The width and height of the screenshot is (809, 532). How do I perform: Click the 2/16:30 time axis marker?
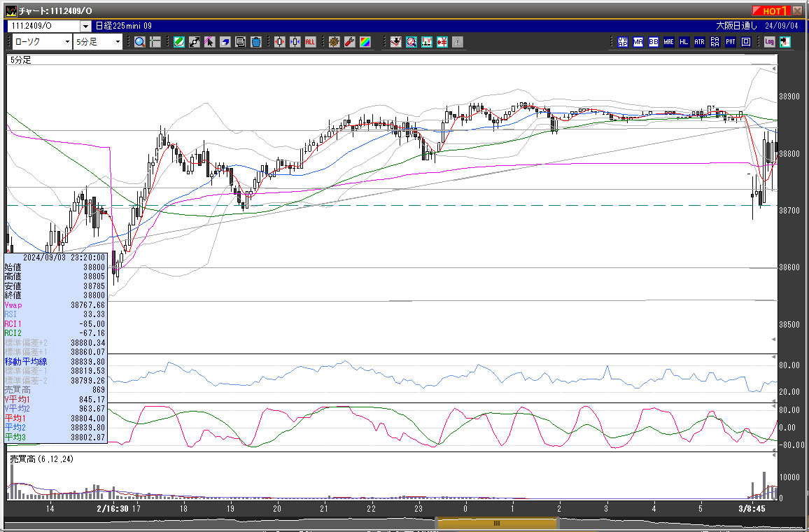tap(113, 508)
